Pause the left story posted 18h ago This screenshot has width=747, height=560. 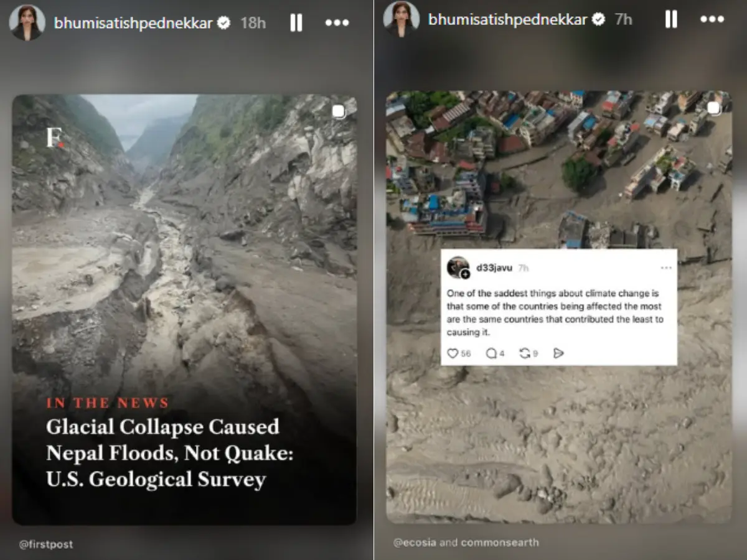pos(296,23)
